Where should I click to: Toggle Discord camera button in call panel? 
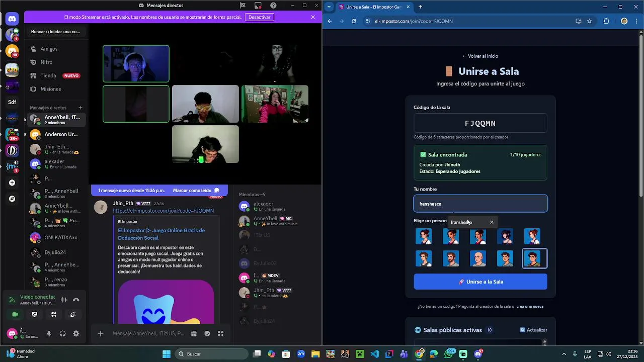pyautogui.click(x=15, y=314)
